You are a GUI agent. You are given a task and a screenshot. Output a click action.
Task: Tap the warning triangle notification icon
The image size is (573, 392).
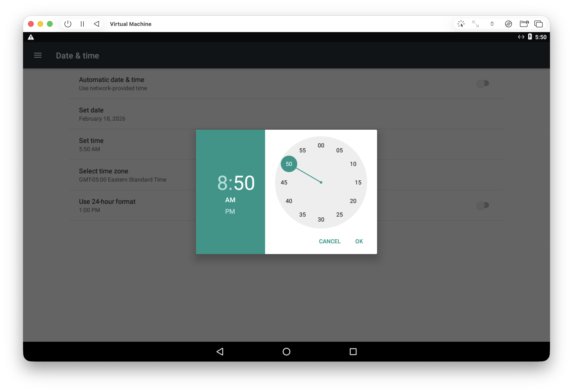point(31,37)
